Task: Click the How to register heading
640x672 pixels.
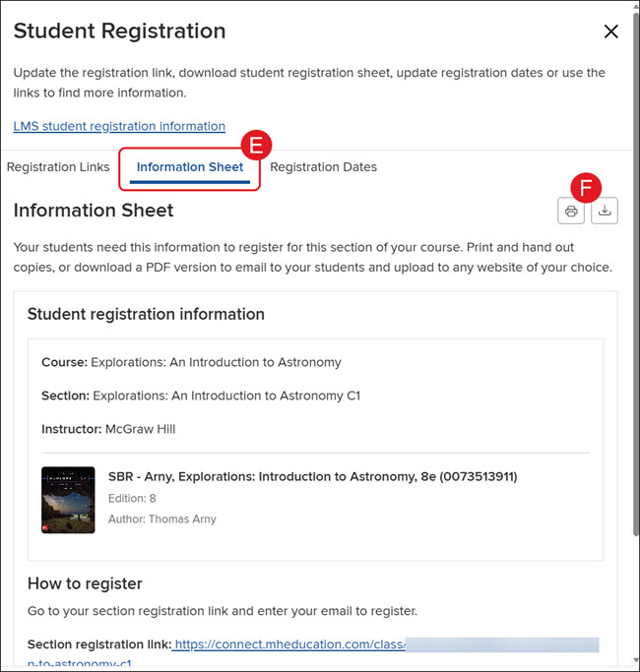Action: (85, 583)
